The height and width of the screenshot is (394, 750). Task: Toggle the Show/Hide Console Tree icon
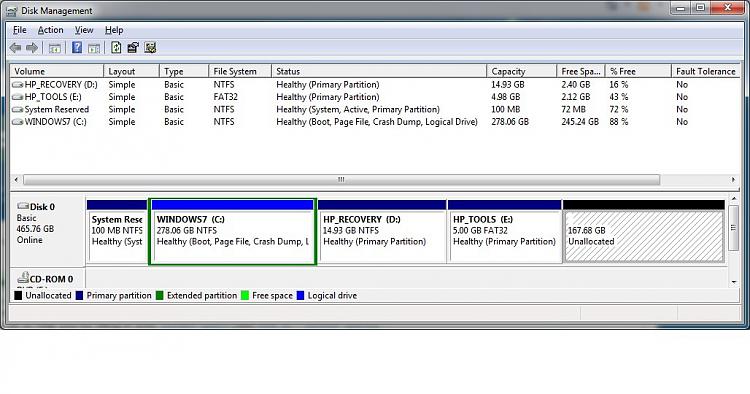(x=55, y=48)
